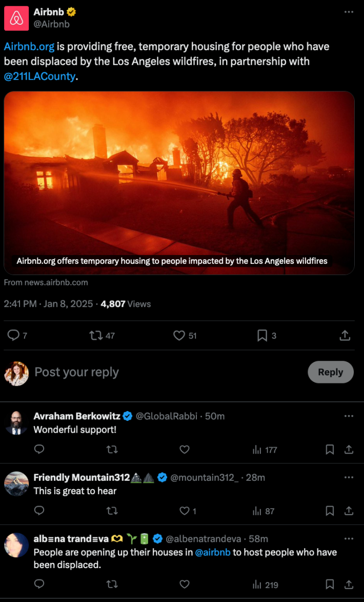Open replies on the main Airbnb tweet

13,336
